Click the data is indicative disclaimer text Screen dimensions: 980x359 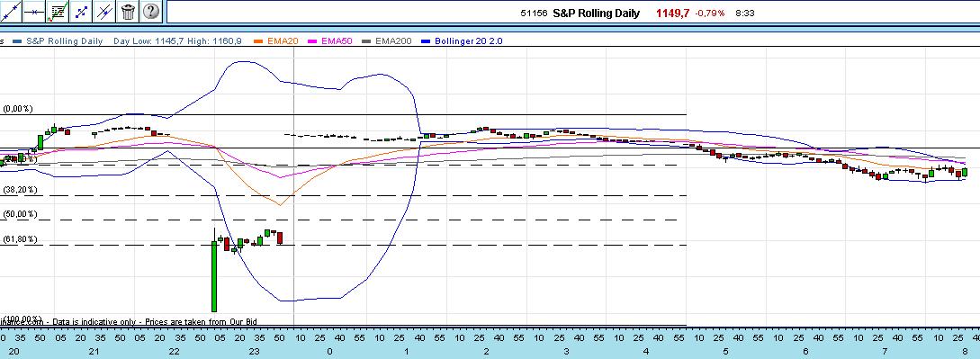128,321
